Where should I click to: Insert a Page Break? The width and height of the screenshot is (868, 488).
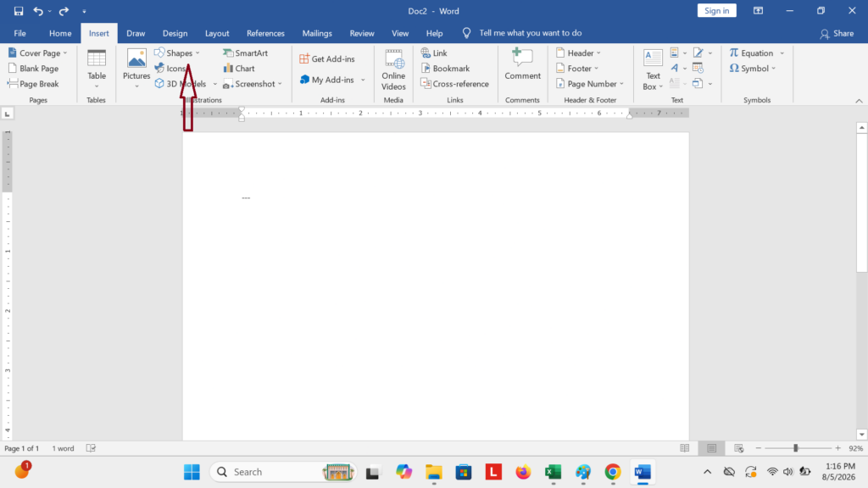pos(33,84)
